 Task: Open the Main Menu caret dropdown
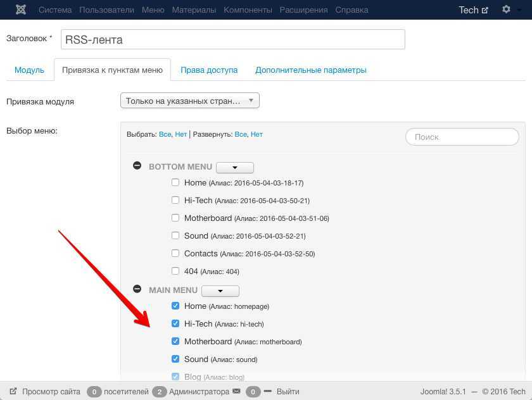pos(220,291)
